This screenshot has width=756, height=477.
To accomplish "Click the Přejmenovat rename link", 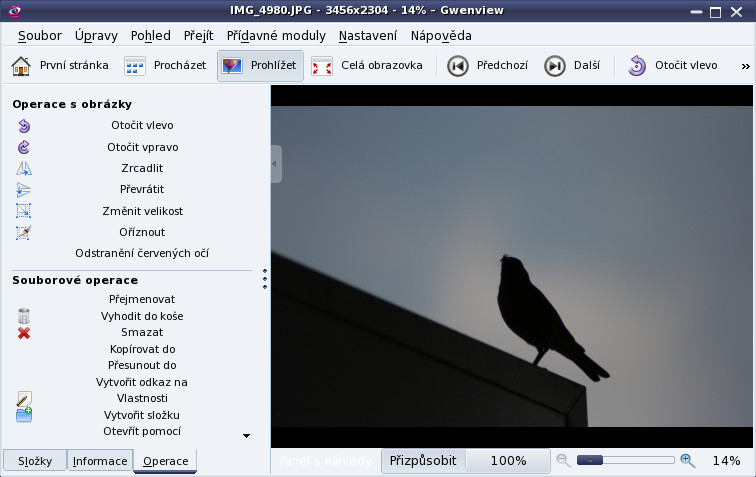I will coord(142,299).
